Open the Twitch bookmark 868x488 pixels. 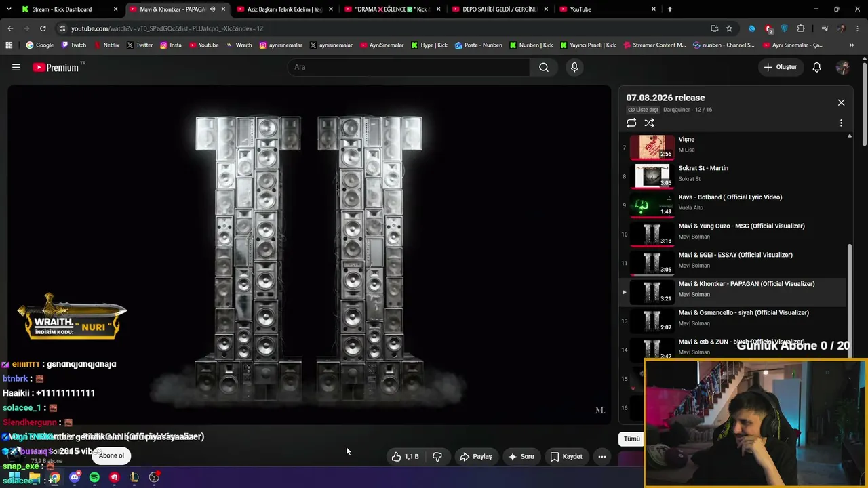(74, 45)
